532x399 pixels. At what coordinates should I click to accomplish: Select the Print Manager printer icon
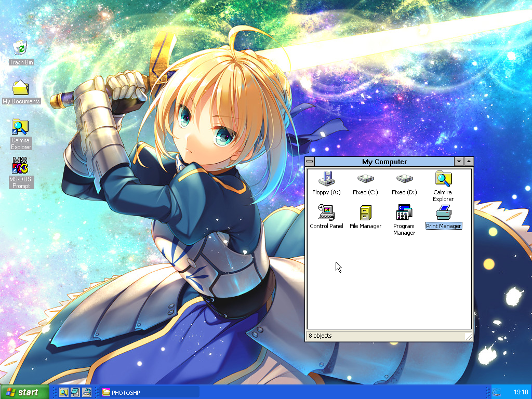(443, 212)
